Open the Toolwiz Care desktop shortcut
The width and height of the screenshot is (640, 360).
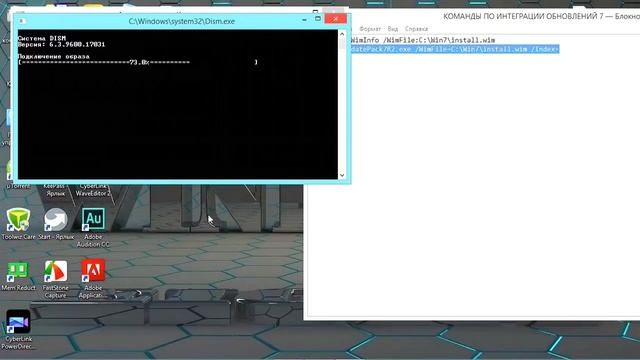(x=18, y=223)
